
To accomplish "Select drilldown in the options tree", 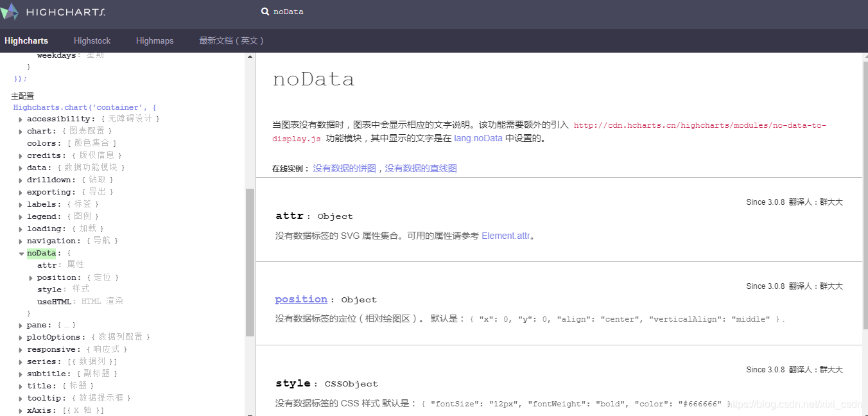I will [x=49, y=180].
